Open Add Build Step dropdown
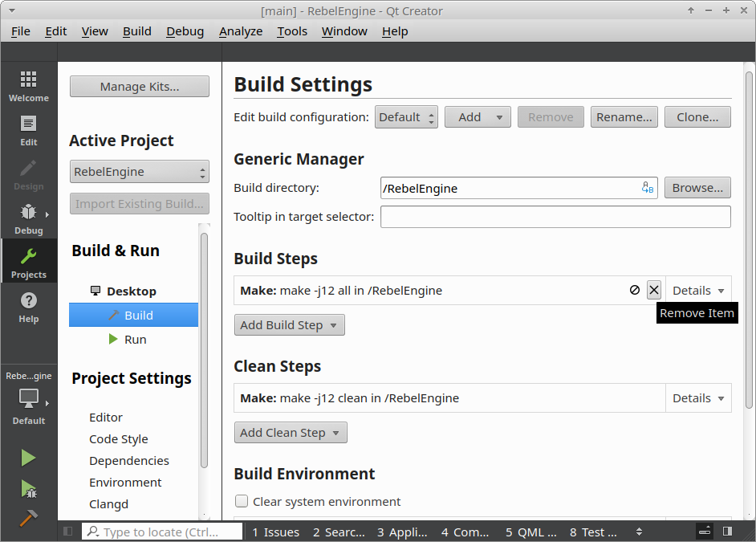The width and height of the screenshot is (756, 542). (289, 325)
